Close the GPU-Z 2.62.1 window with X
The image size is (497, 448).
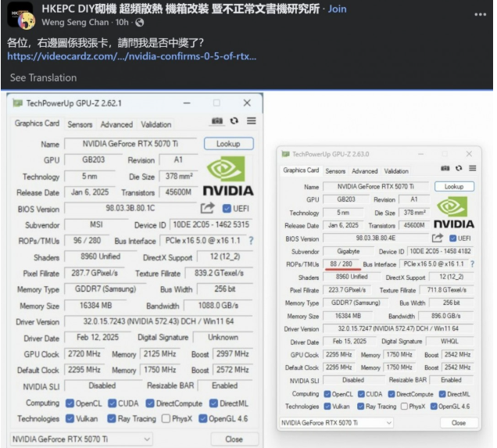[247, 102]
